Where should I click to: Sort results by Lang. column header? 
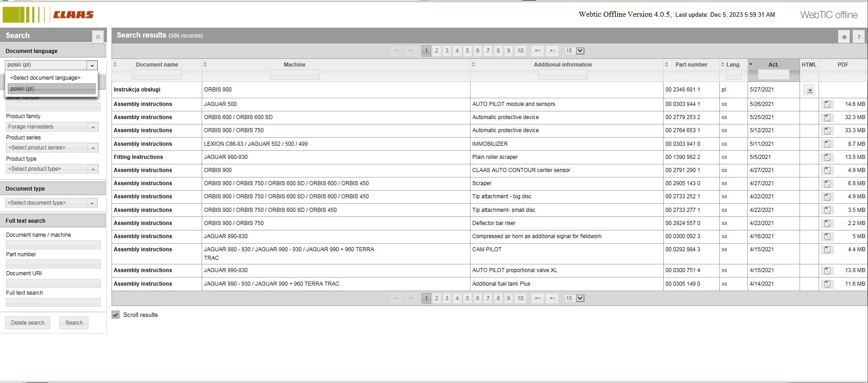(733, 65)
